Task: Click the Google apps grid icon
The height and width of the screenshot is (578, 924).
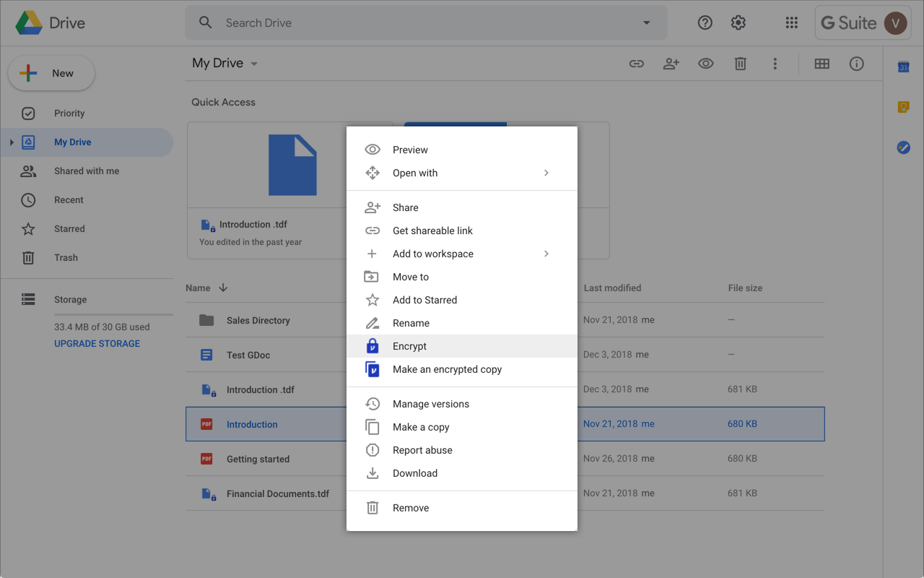Action: coord(791,23)
